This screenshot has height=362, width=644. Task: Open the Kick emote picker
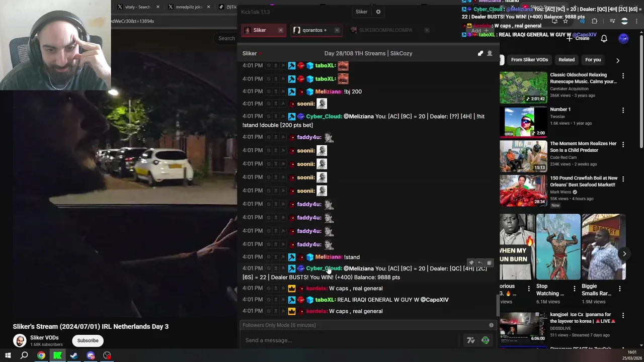(x=485, y=340)
